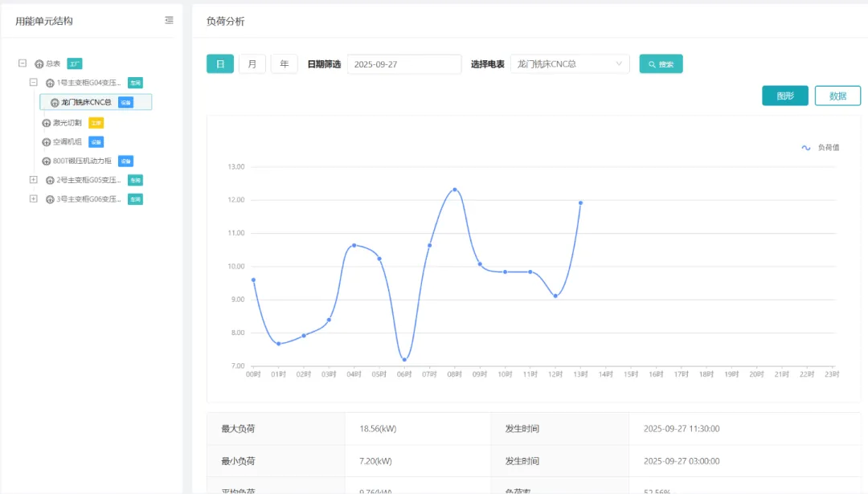
Task: Select 1号主变柜G04变压 tree item
Action: coord(88,83)
